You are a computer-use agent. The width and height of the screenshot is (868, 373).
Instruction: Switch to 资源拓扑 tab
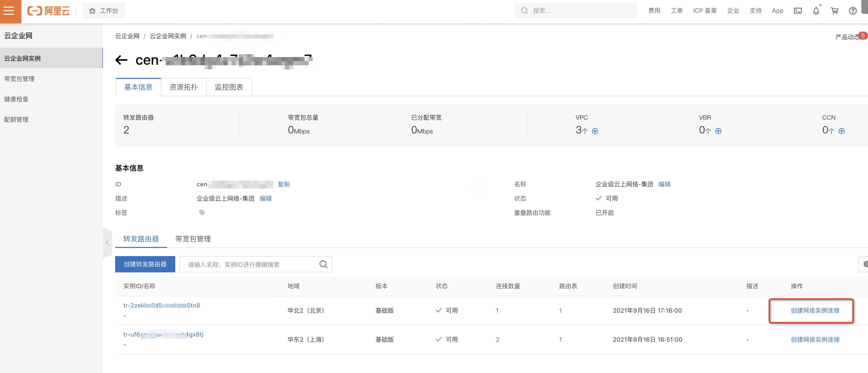[183, 87]
